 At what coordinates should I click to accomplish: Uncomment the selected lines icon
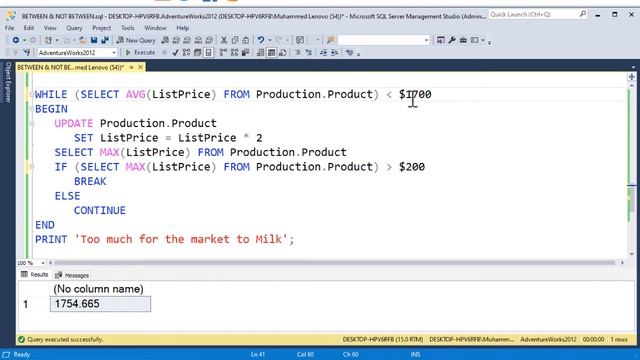point(309,53)
